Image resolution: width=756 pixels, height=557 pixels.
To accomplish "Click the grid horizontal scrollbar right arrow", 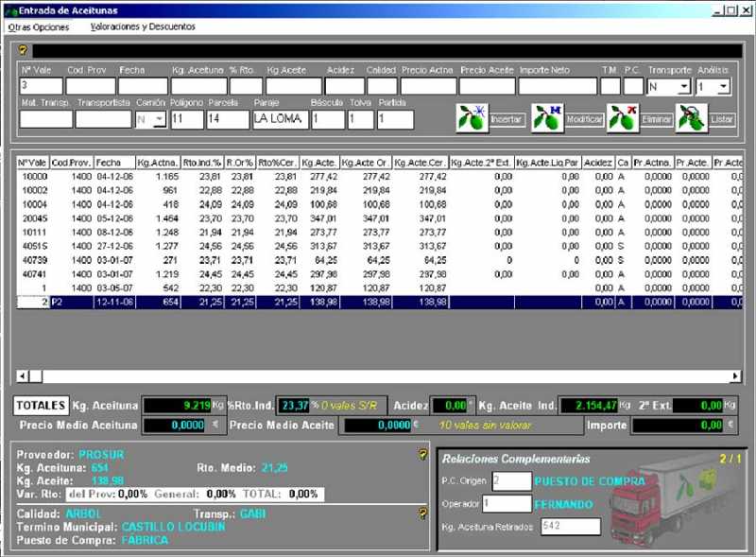I will (735, 376).
